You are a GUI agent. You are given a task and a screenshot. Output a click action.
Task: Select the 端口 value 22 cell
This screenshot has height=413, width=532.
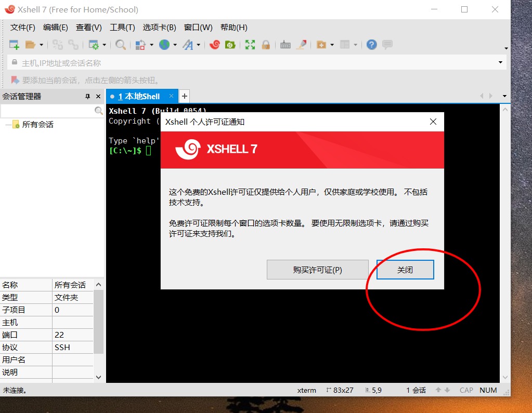click(73, 335)
